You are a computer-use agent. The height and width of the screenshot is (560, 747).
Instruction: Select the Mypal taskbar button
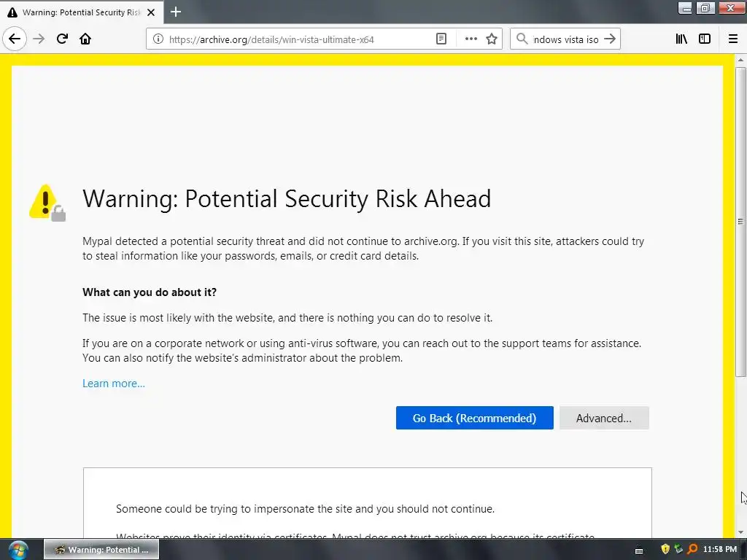click(x=101, y=550)
